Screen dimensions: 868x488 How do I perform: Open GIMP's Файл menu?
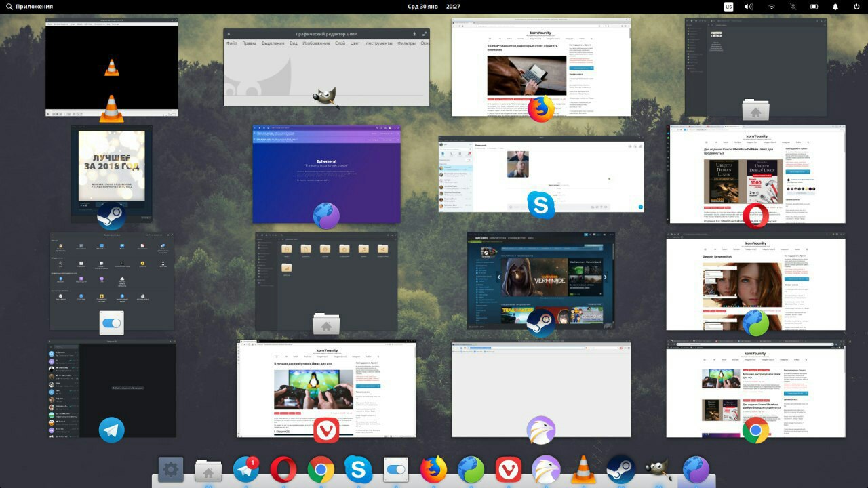(x=232, y=43)
